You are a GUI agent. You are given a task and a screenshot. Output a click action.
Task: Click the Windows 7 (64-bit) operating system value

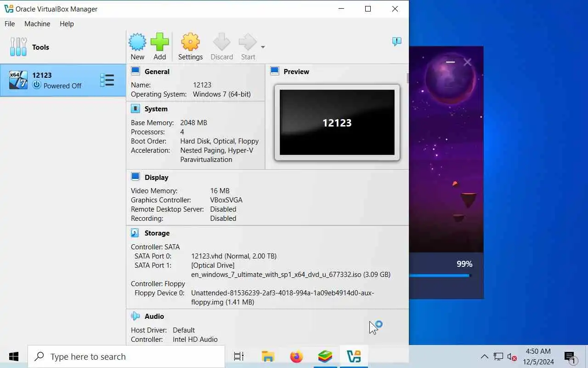(x=222, y=94)
